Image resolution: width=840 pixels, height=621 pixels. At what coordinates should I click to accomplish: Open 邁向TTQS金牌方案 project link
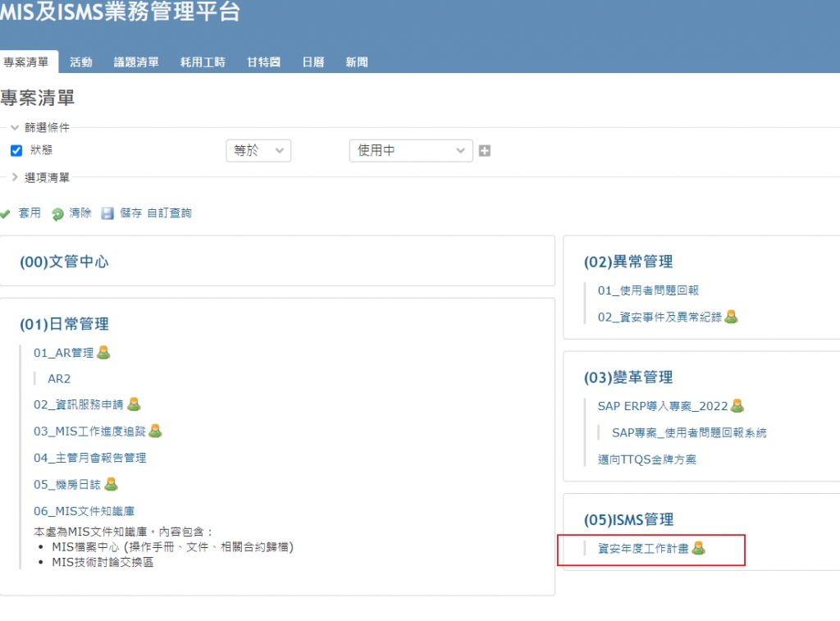point(646,459)
